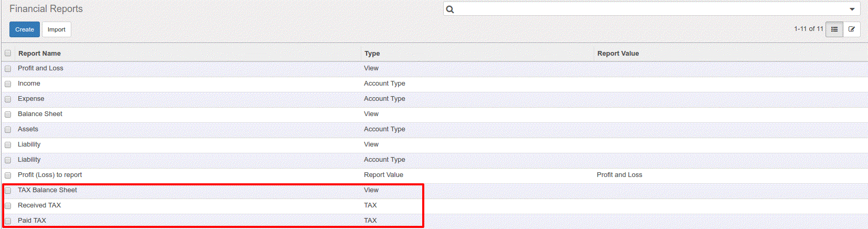The image size is (868, 229).
Task: Switch to form view edit icon
Action: 852,29
